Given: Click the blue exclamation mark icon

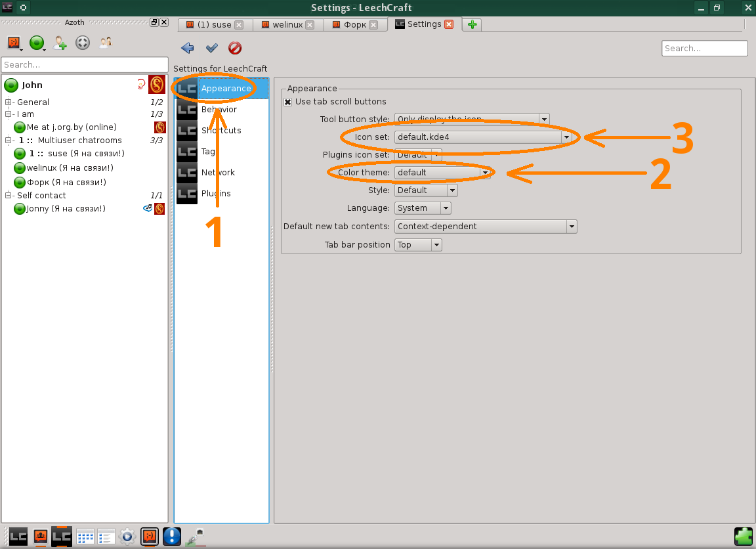Looking at the screenshot, I should pos(172,537).
